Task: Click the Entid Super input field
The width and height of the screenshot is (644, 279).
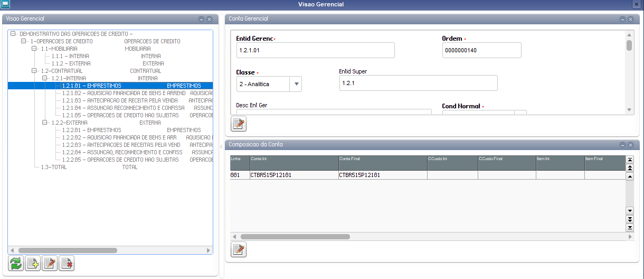Action: coord(418,83)
